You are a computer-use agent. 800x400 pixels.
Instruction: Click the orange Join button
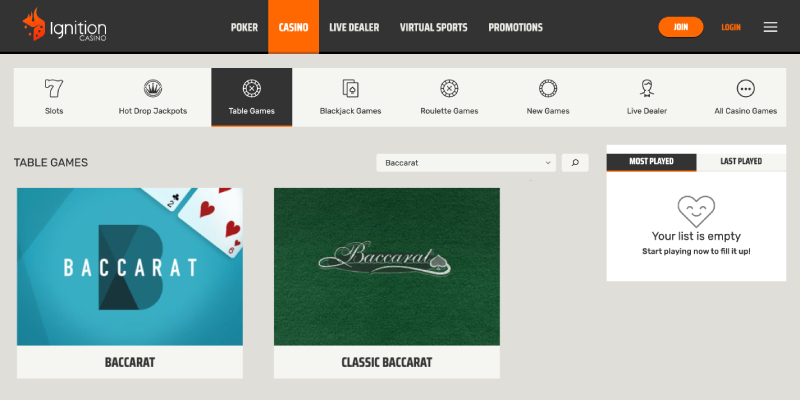point(681,27)
